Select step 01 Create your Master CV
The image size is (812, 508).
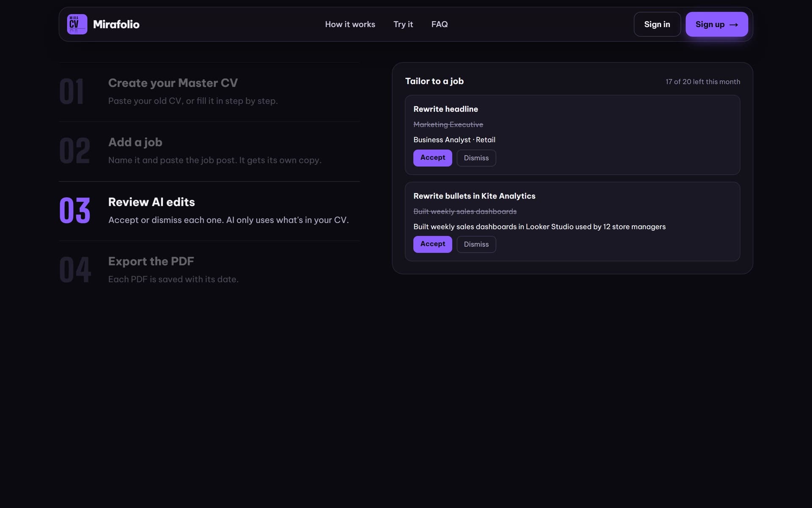coord(209,92)
